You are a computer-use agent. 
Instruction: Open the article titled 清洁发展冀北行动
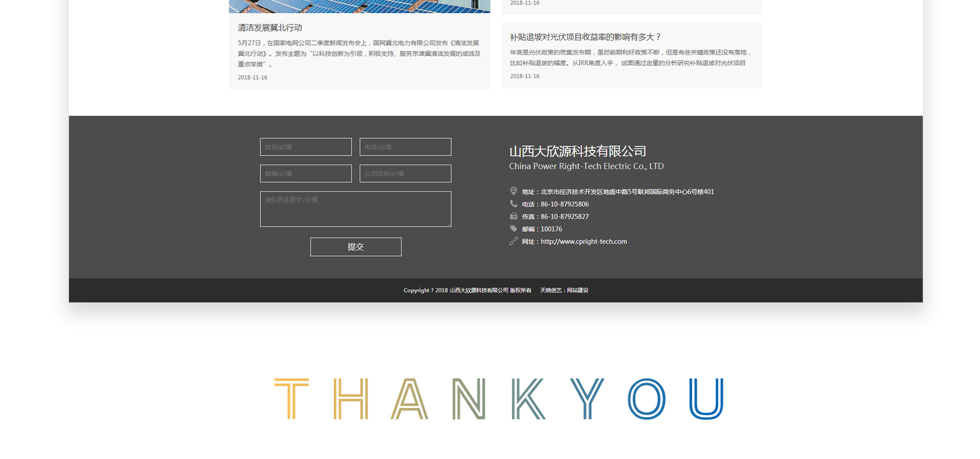click(x=270, y=28)
